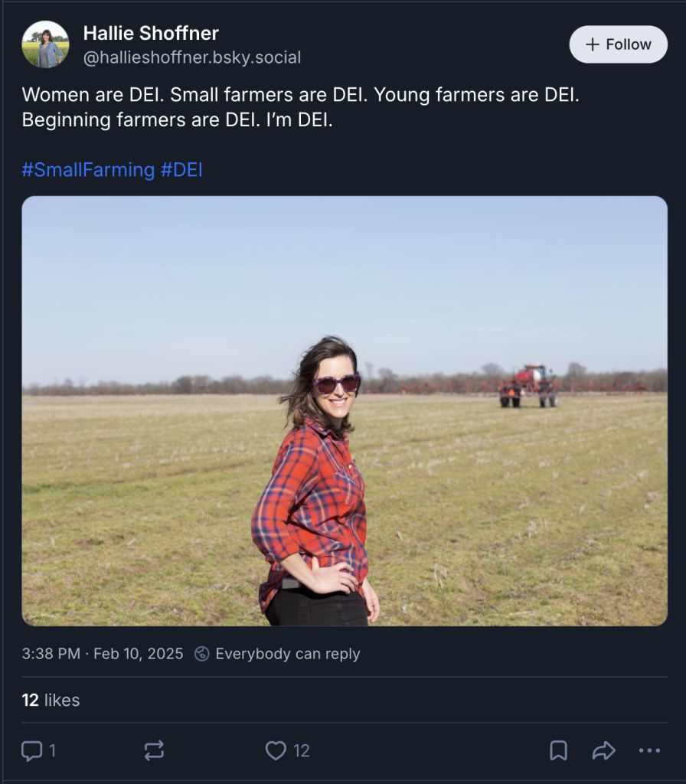
Task: View the list of 12 likes
Action: 51,700
